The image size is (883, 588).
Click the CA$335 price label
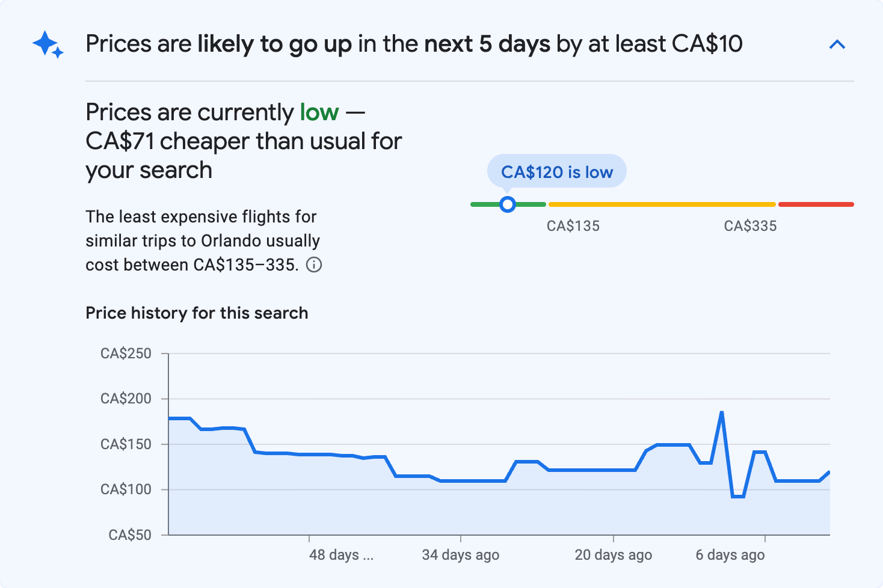[750, 225]
